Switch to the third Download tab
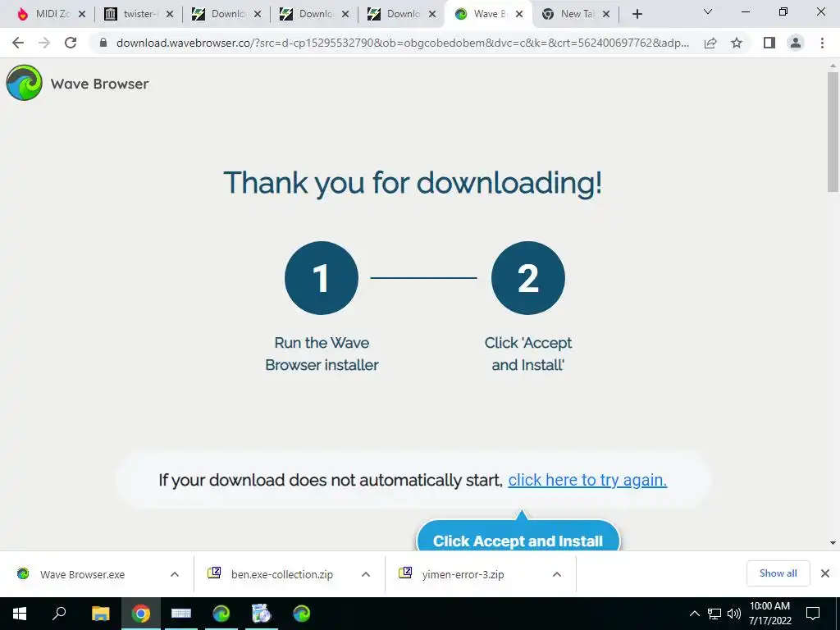This screenshot has height=630, width=840. (396, 14)
